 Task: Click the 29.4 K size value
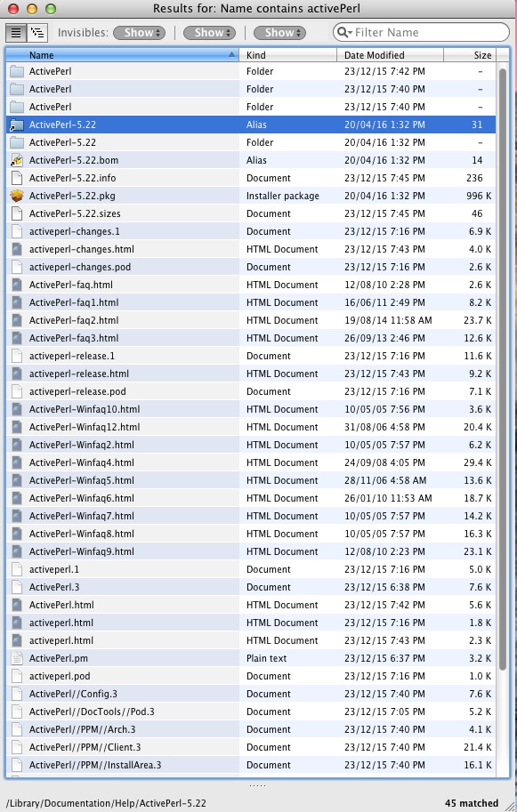pos(477,462)
